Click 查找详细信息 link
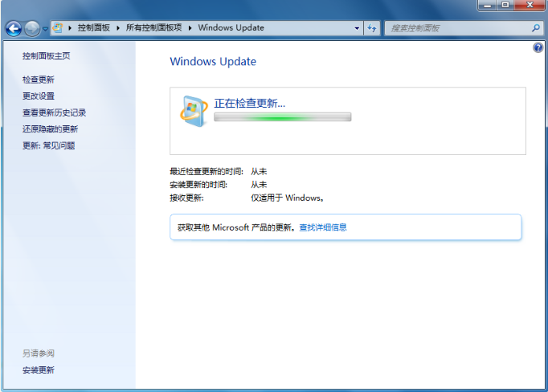 (x=323, y=227)
